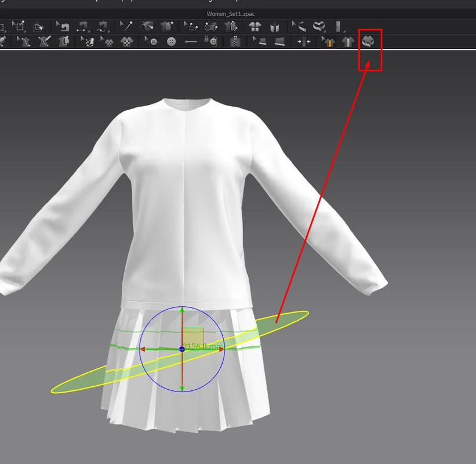
Task: Activate the Button tool
Action: (x=172, y=42)
